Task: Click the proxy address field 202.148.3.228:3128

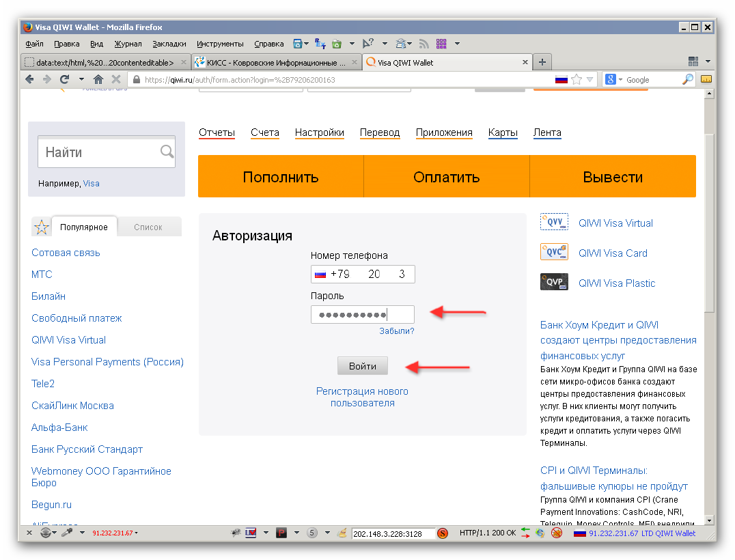Action: coord(392,533)
